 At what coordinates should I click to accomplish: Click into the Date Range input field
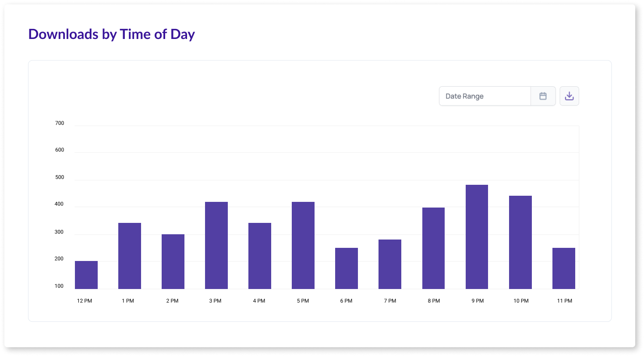click(x=485, y=96)
